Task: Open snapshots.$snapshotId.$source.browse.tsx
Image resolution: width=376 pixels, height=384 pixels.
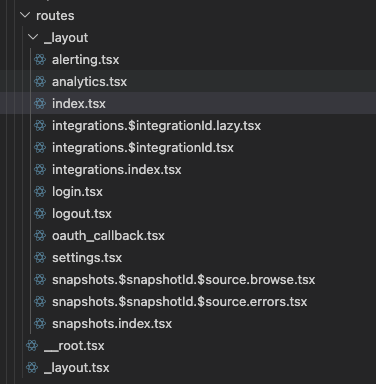Action: click(x=183, y=280)
